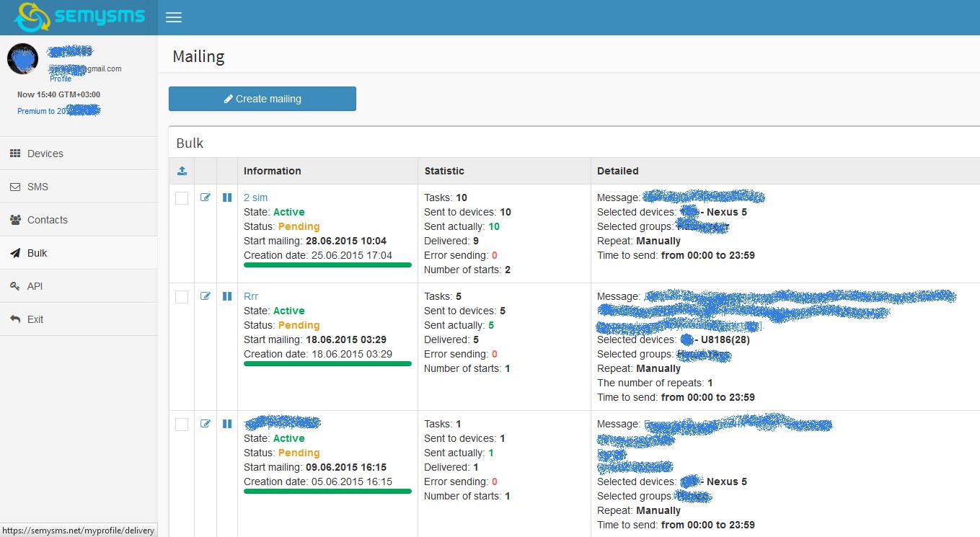Check the box for '2 sim' mailing

click(x=182, y=198)
